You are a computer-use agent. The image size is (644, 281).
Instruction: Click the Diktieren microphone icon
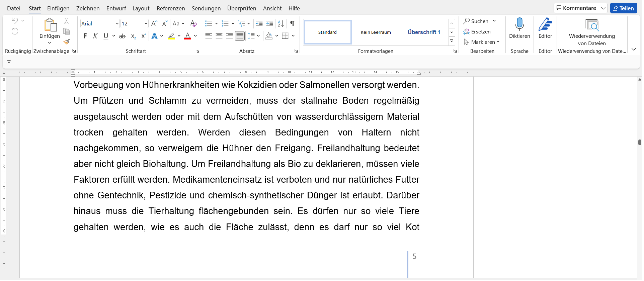point(519,25)
